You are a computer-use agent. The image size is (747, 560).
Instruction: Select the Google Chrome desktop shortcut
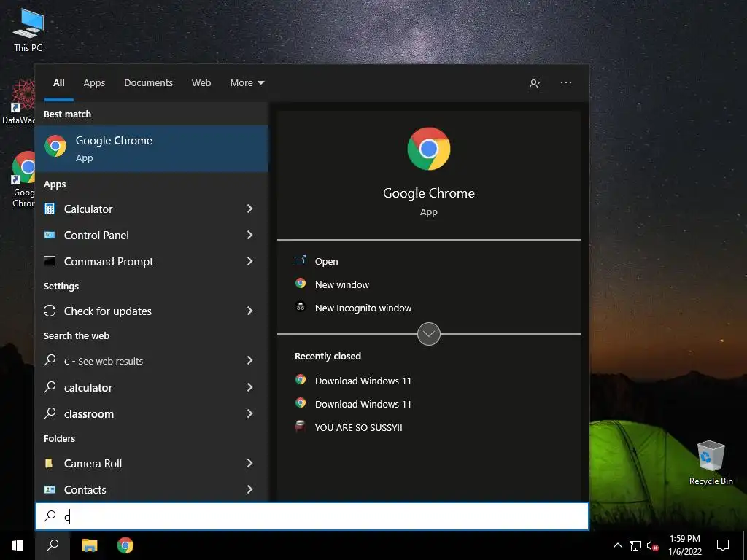[x=23, y=179]
